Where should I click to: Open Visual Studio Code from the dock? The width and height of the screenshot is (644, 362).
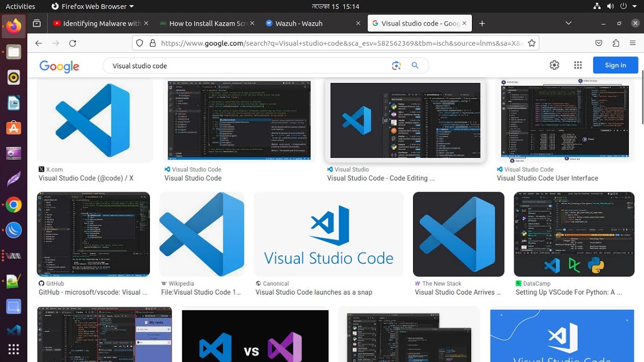pyautogui.click(x=14, y=330)
